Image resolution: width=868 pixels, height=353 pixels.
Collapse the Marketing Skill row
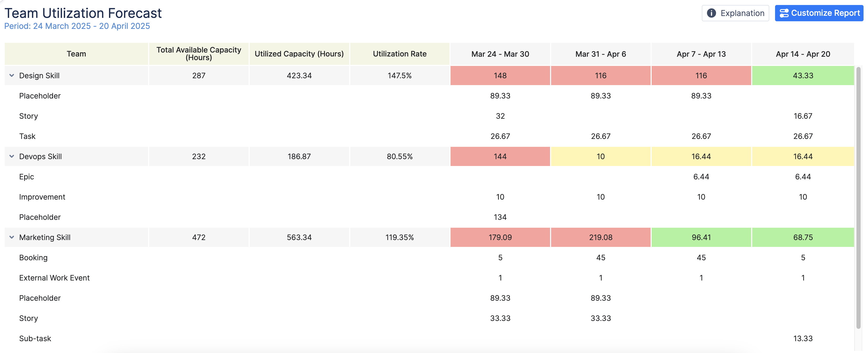12,237
